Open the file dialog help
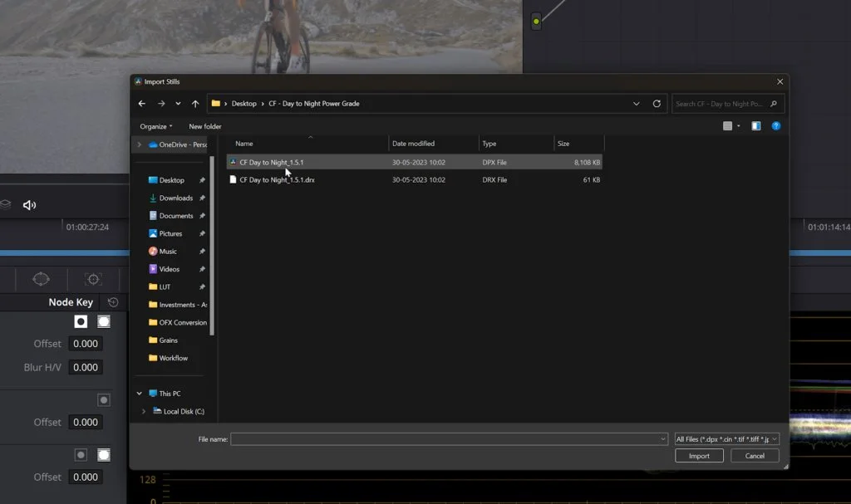 click(x=775, y=126)
